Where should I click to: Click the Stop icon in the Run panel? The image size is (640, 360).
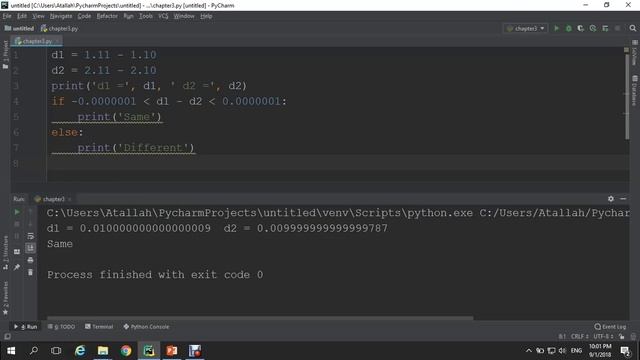pos(17,224)
